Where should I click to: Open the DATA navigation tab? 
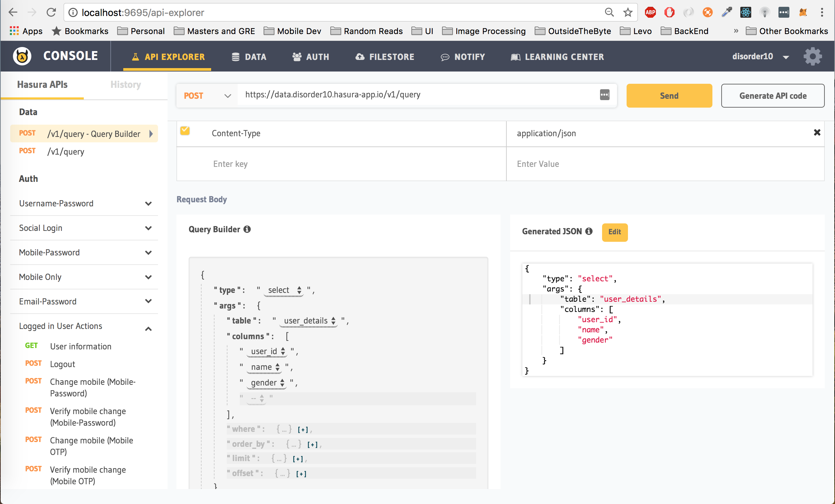tap(249, 57)
